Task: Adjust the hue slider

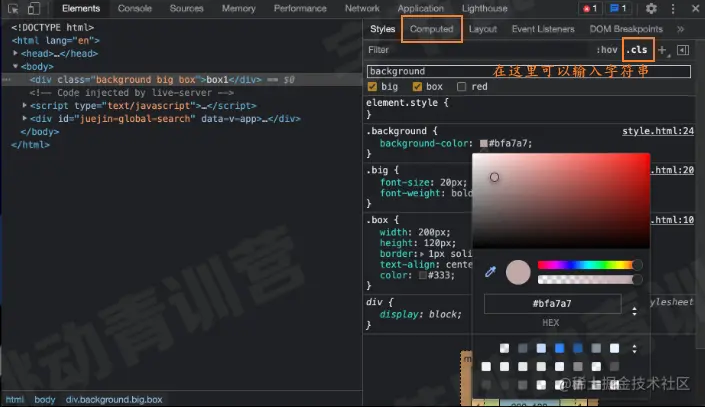Action: click(589, 265)
